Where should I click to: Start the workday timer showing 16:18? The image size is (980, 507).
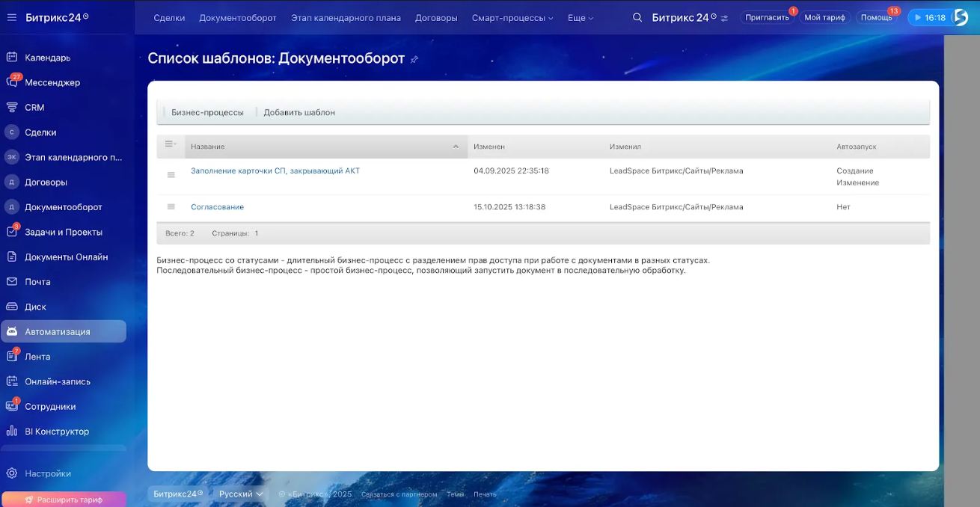[x=928, y=17]
